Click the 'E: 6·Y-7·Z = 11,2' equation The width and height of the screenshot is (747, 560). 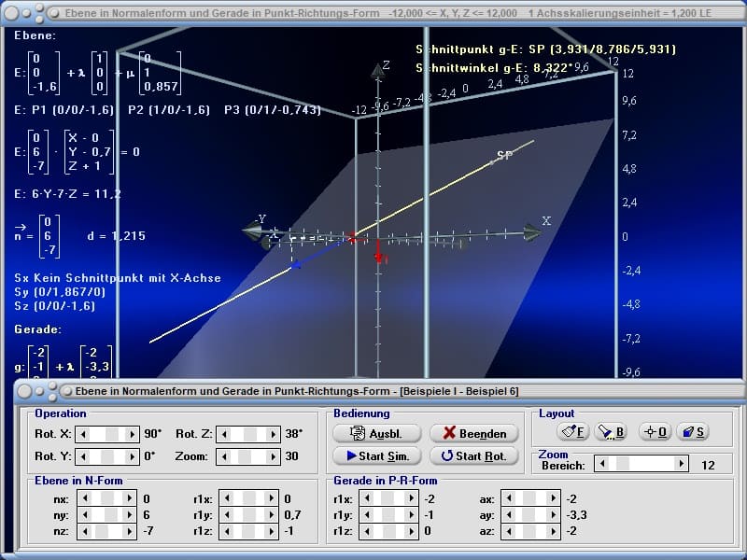[67, 194]
